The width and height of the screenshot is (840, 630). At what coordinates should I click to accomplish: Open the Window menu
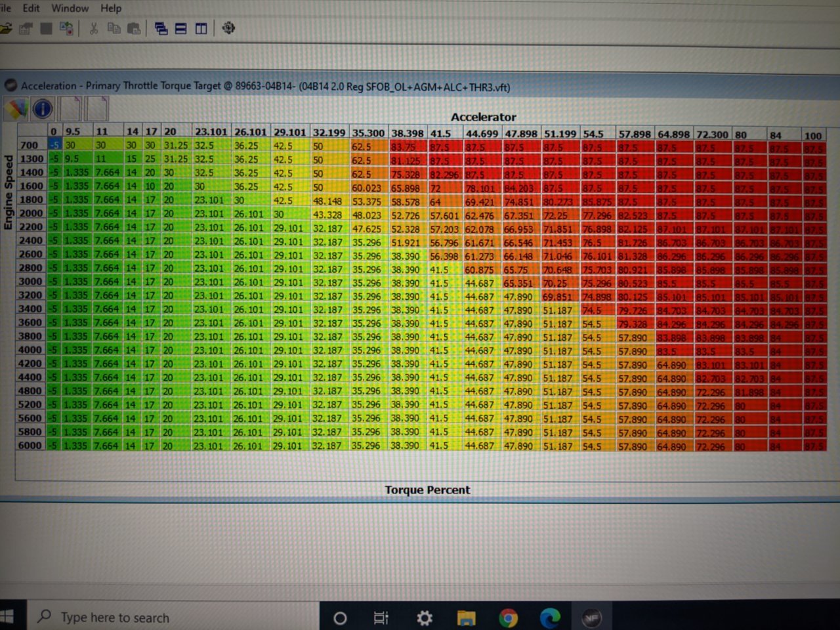(70, 9)
